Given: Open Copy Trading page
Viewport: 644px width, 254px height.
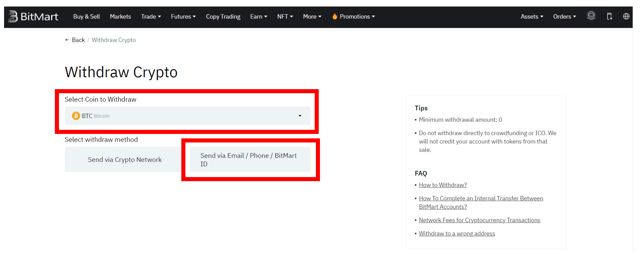Looking at the screenshot, I should click(223, 17).
